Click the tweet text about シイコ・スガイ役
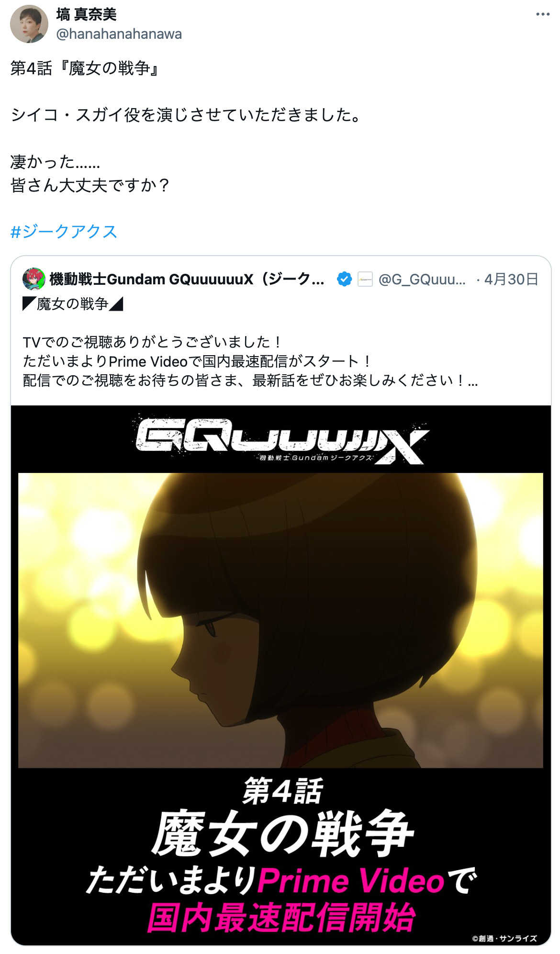The image size is (560, 954). (x=186, y=115)
